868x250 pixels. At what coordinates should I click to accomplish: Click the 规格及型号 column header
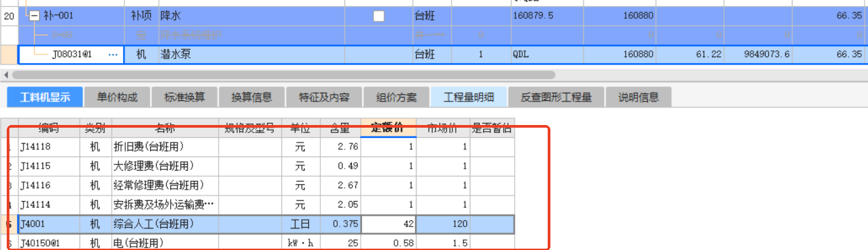250,127
